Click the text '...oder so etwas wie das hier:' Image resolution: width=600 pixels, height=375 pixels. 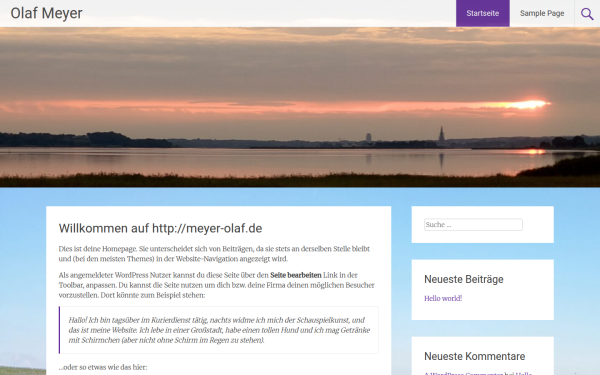(x=103, y=367)
